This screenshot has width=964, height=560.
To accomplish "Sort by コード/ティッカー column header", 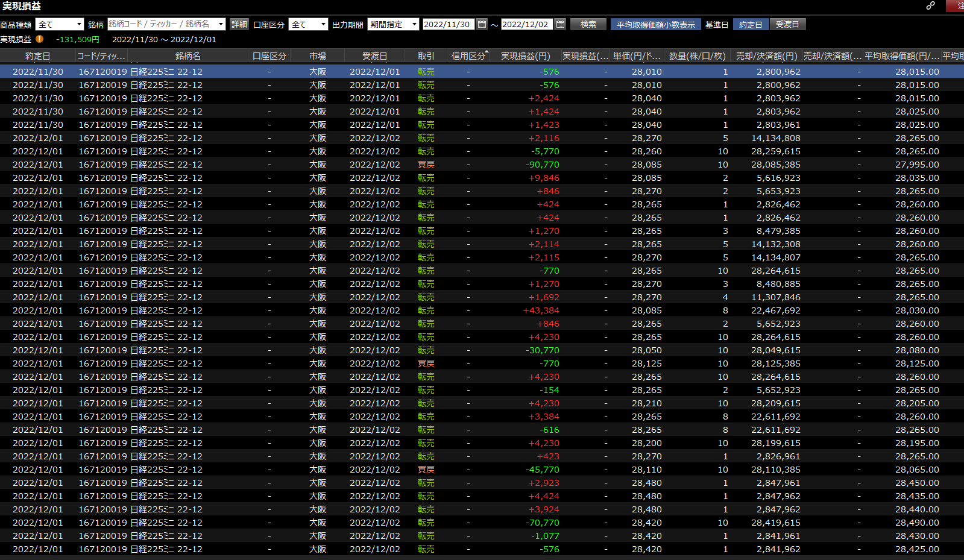I will point(101,55).
